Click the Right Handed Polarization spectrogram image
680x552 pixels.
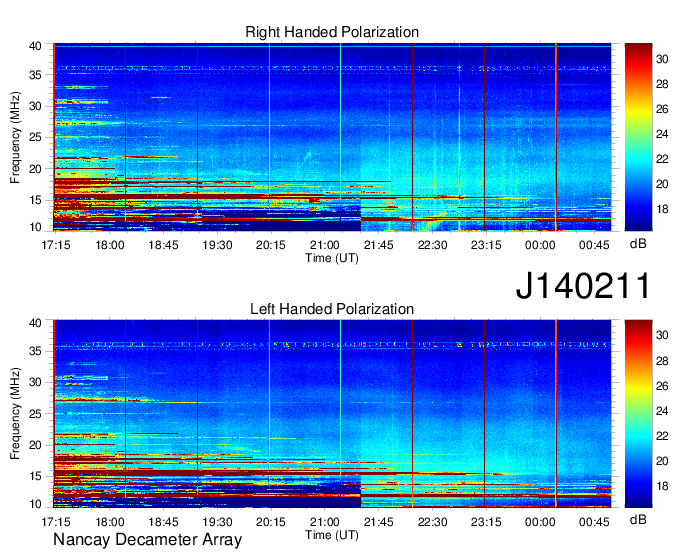pos(332,137)
